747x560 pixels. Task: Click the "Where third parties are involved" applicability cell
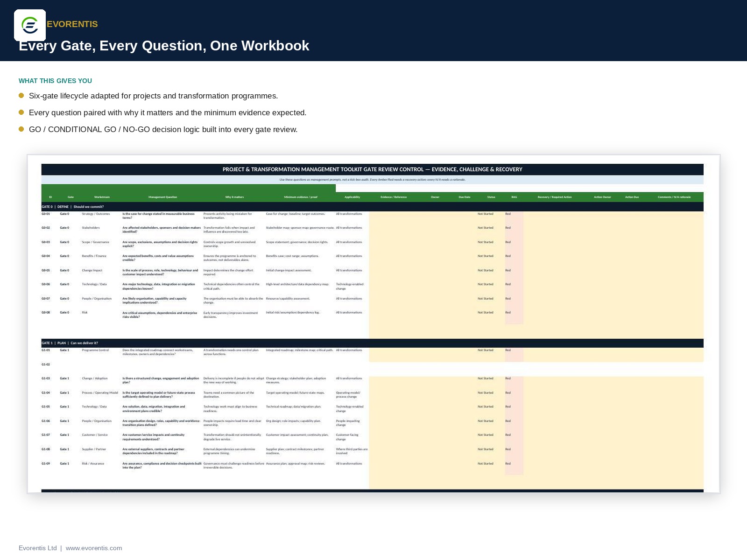pos(352,451)
